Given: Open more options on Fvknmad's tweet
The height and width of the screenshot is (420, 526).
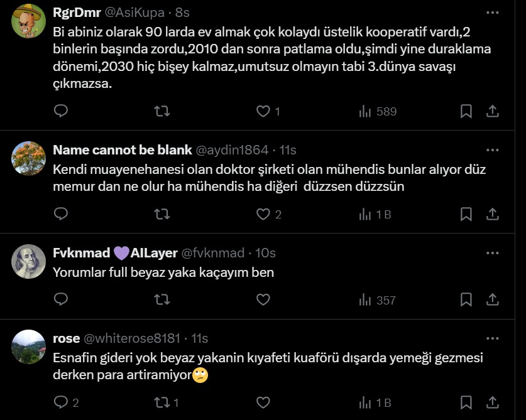Looking at the screenshot, I should click(x=493, y=253).
